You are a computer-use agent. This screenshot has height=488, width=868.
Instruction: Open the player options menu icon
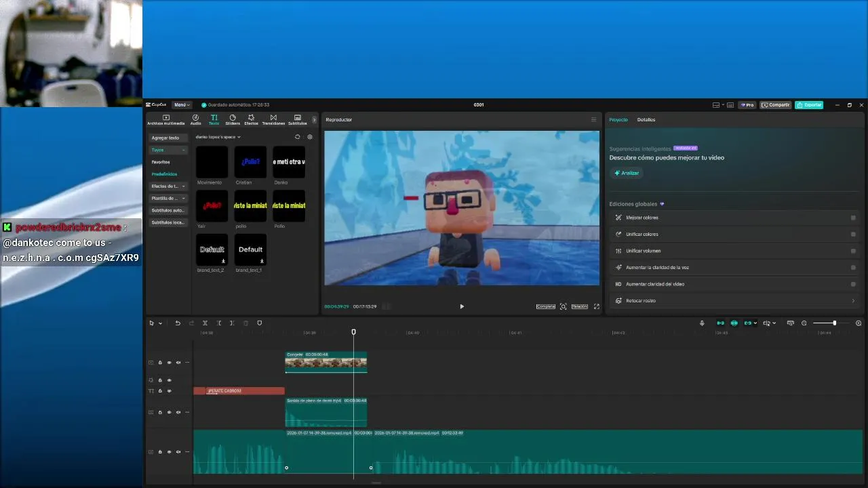point(593,120)
